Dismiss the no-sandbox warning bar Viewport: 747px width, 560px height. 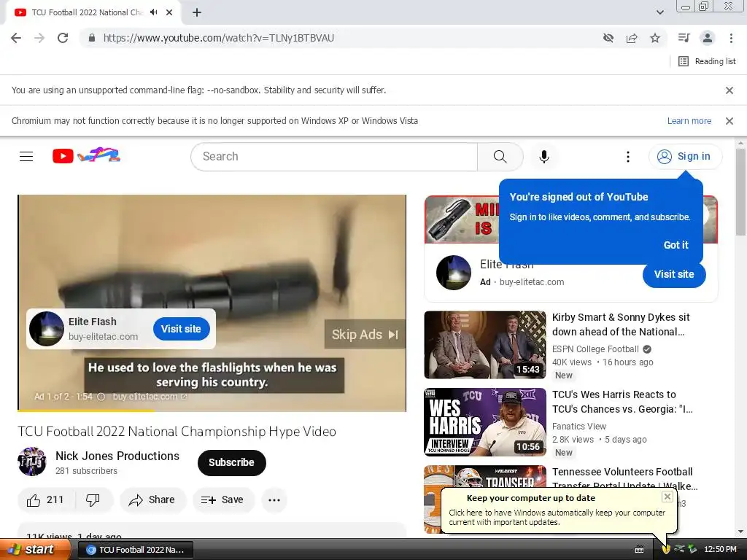pos(729,90)
